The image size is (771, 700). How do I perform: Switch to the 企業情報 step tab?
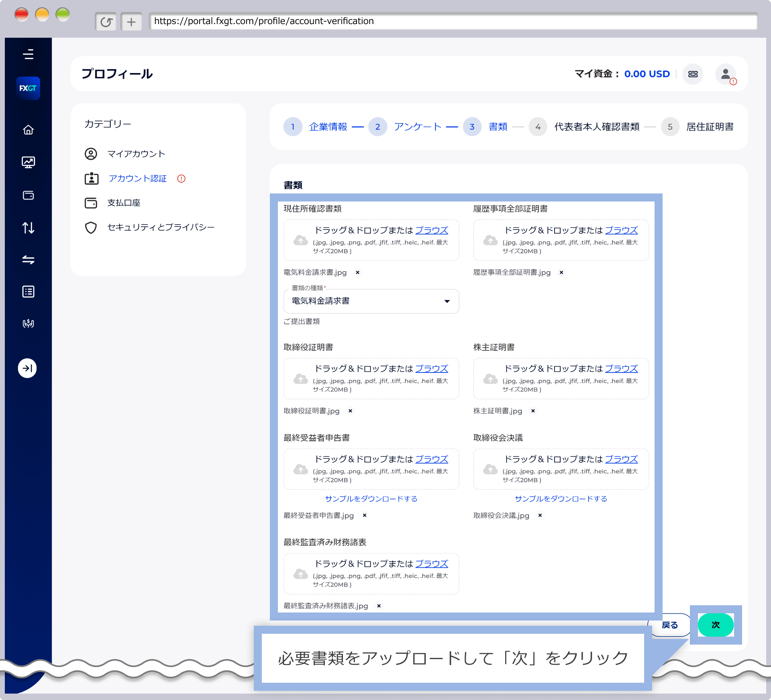click(x=328, y=126)
